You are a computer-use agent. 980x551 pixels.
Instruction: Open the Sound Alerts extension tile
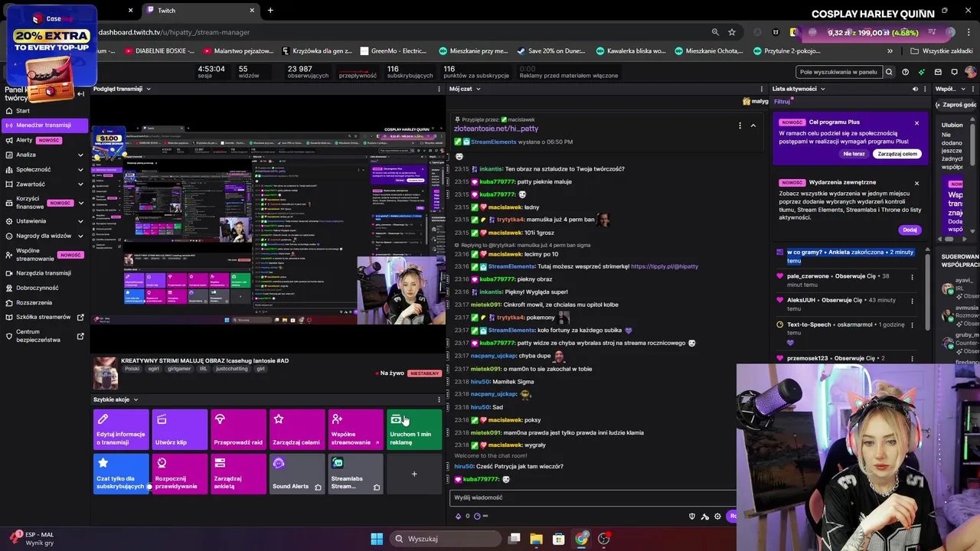(297, 474)
